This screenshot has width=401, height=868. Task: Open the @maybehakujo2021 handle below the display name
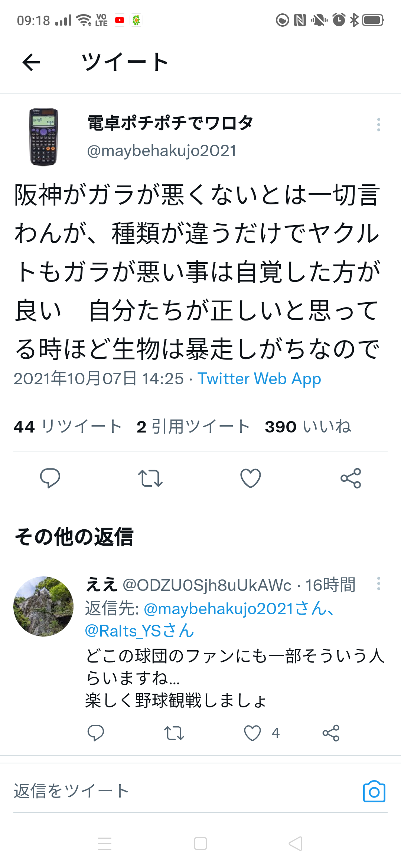tap(162, 151)
